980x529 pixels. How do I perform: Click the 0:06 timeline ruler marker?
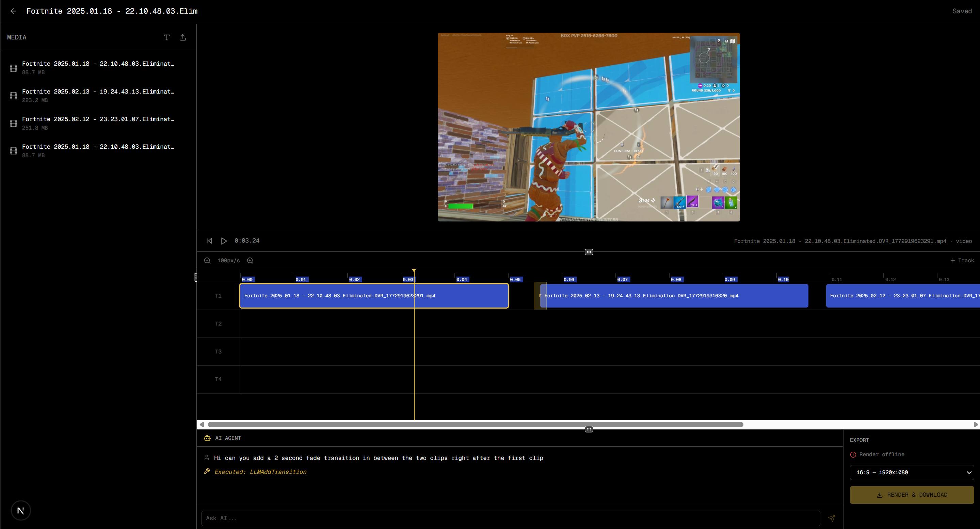(x=569, y=279)
